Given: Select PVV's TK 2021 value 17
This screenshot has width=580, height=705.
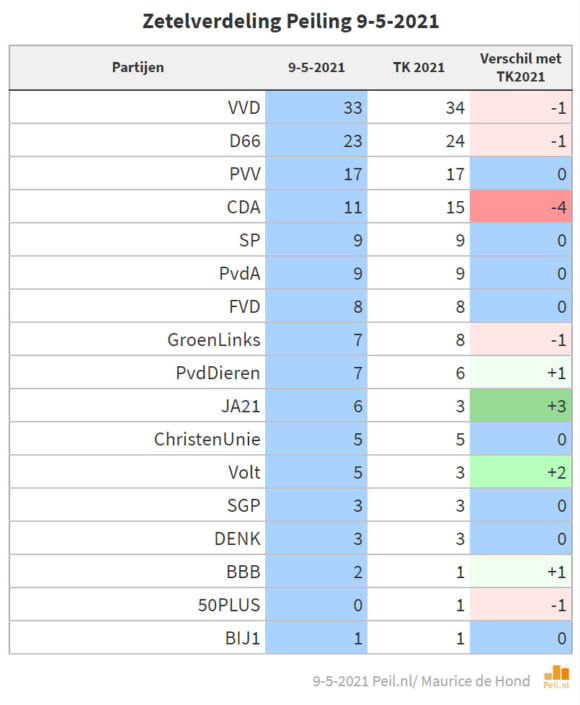Looking at the screenshot, I should (455, 174).
